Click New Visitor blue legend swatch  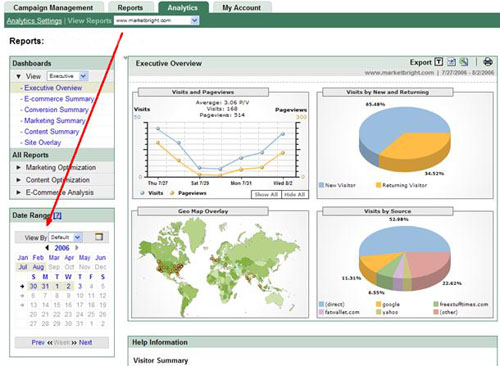321,185
